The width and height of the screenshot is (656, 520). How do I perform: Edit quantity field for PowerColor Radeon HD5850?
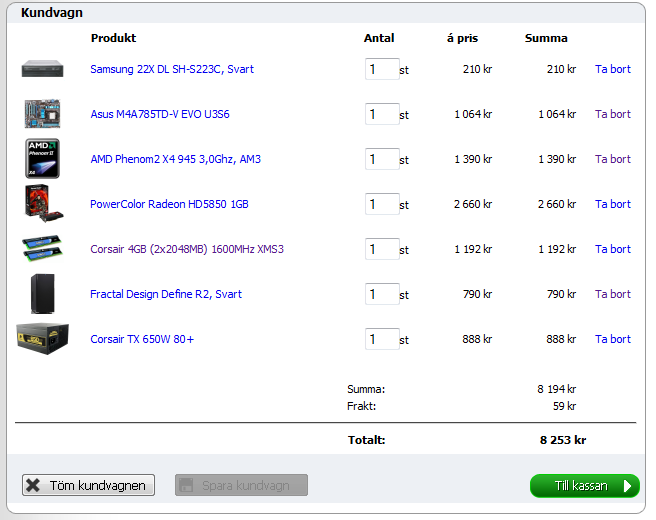pyautogui.click(x=381, y=204)
